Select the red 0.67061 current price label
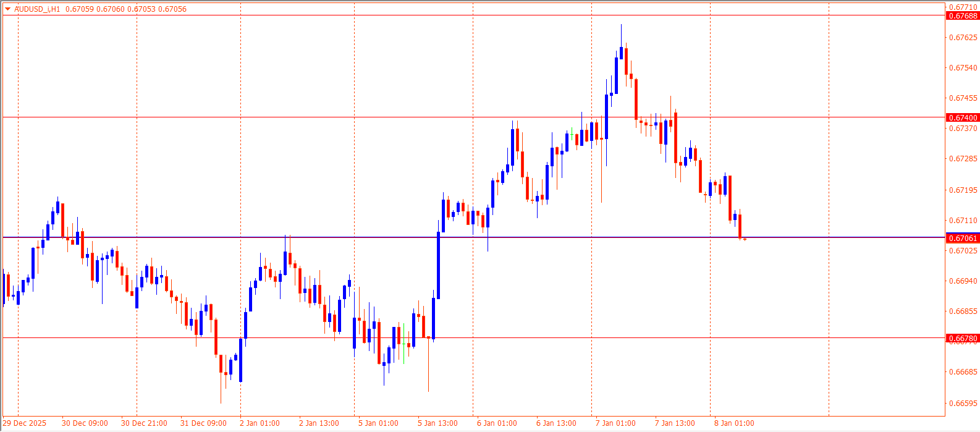Viewport: 980px width, 432px height. tap(963, 238)
